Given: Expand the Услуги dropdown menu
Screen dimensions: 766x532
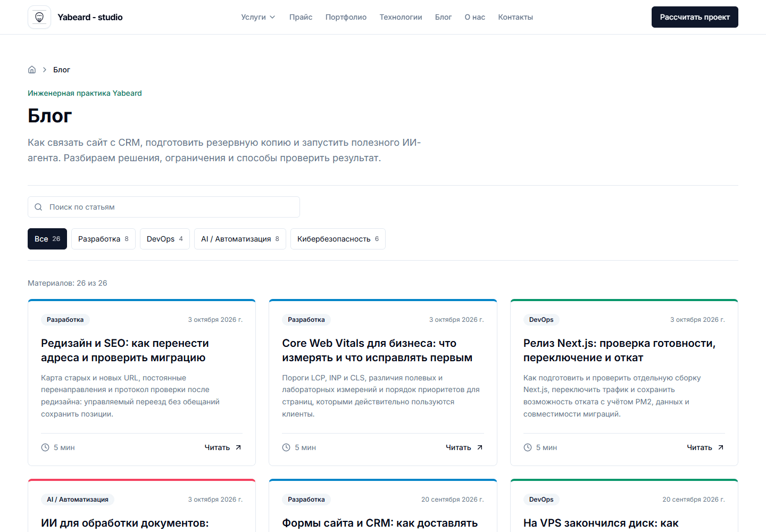Looking at the screenshot, I should pyautogui.click(x=258, y=17).
